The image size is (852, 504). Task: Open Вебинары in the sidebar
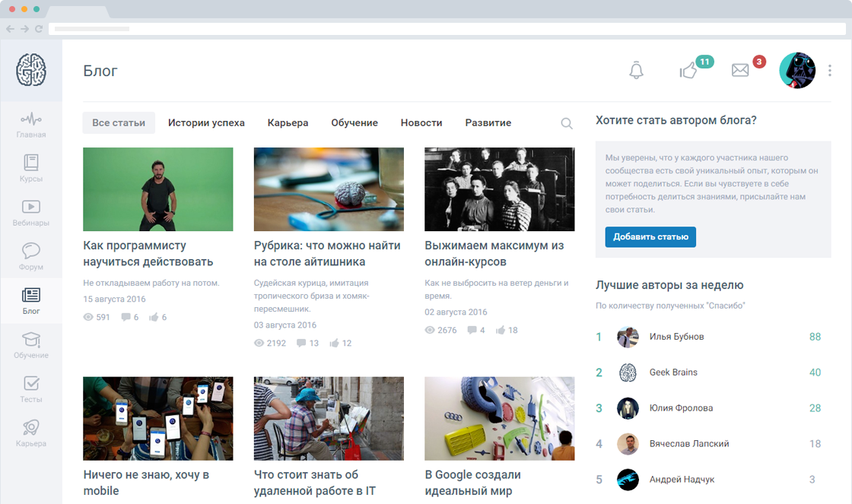point(31,213)
